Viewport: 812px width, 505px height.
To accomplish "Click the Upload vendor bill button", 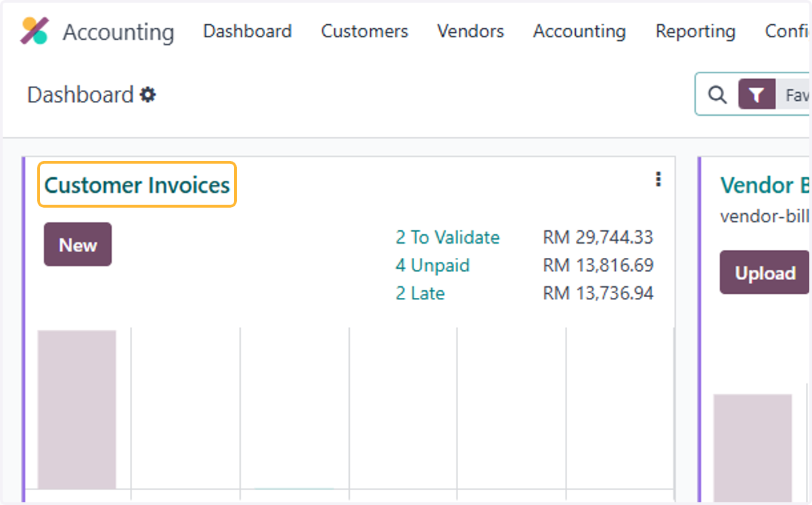I will pyautogui.click(x=765, y=273).
